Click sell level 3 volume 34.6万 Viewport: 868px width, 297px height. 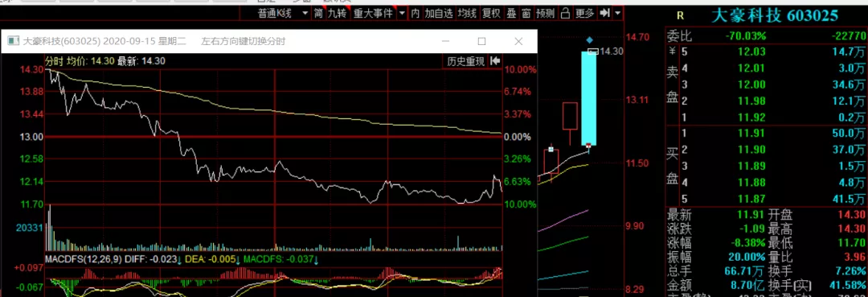click(848, 85)
